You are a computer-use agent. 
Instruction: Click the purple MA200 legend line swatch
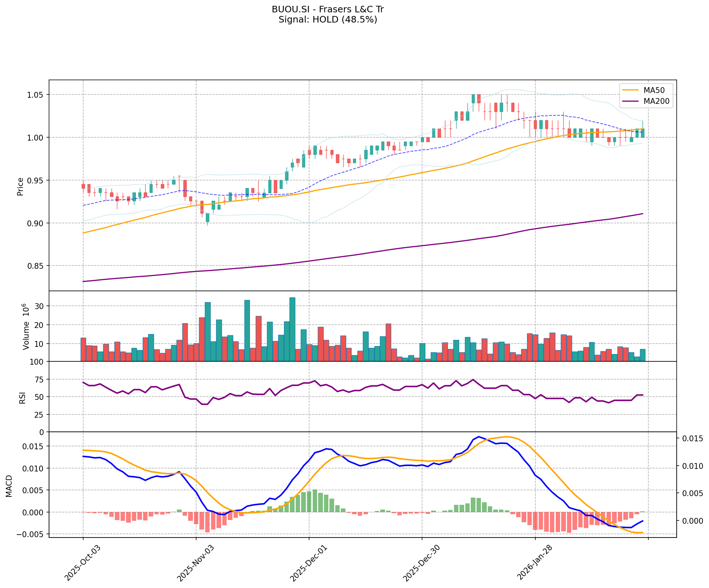tap(630, 101)
